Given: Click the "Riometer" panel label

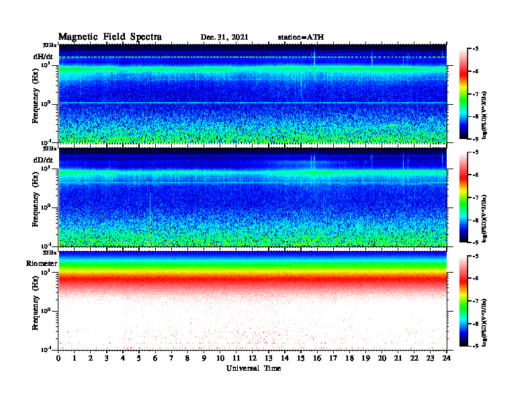Looking at the screenshot, I should pos(42,263).
